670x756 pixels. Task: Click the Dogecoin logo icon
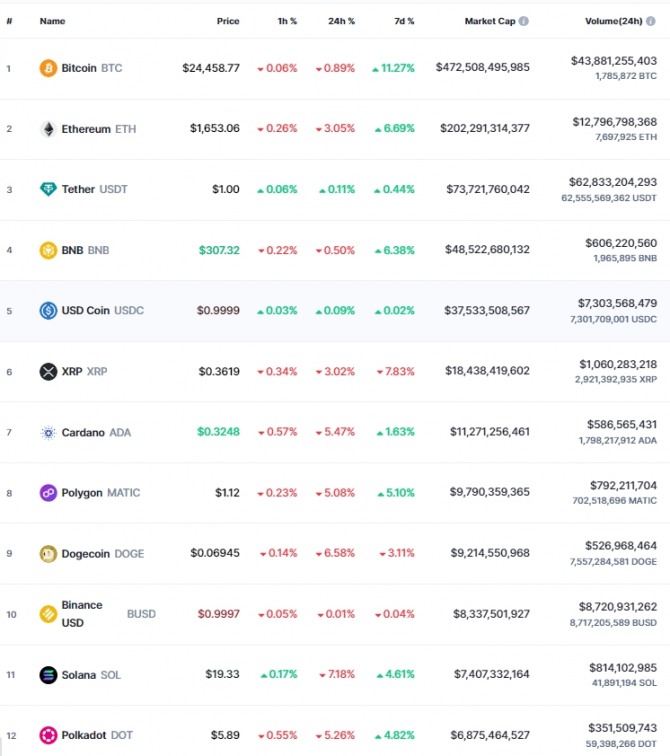pyautogui.click(x=48, y=554)
